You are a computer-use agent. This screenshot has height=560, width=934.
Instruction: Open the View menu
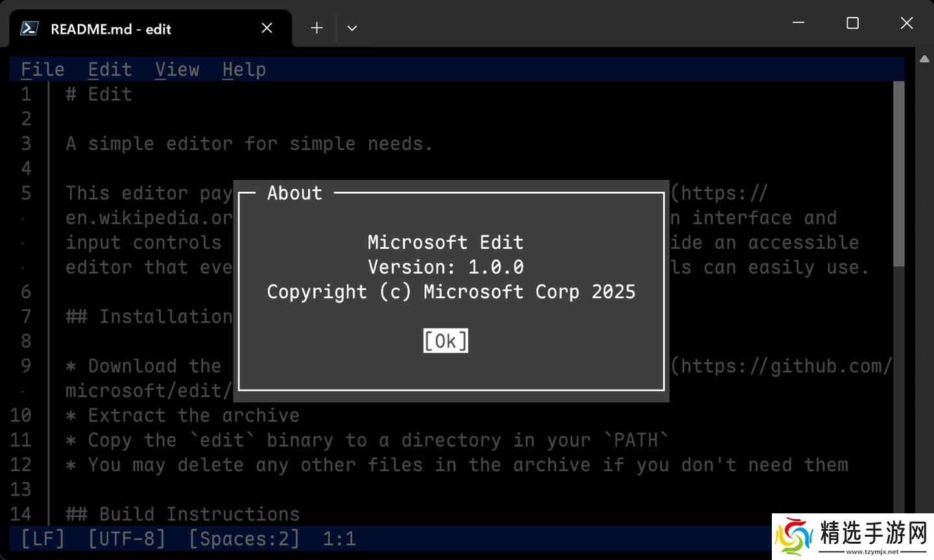pos(177,69)
